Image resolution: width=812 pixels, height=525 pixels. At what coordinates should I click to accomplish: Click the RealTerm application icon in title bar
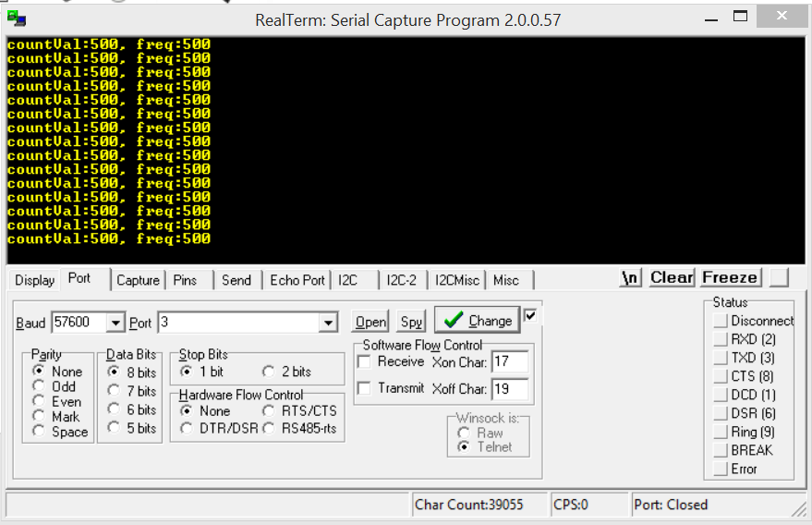(x=17, y=18)
